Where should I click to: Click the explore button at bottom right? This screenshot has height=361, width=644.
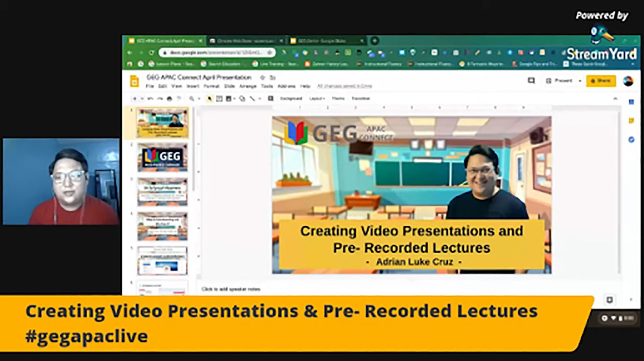[x=609, y=300]
